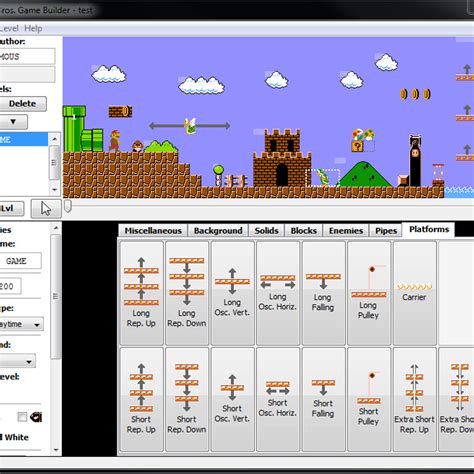This screenshot has height=474, width=474.
Task: Select the Short Rep. Up platform
Action: pyautogui.click(x=141, y=399)
